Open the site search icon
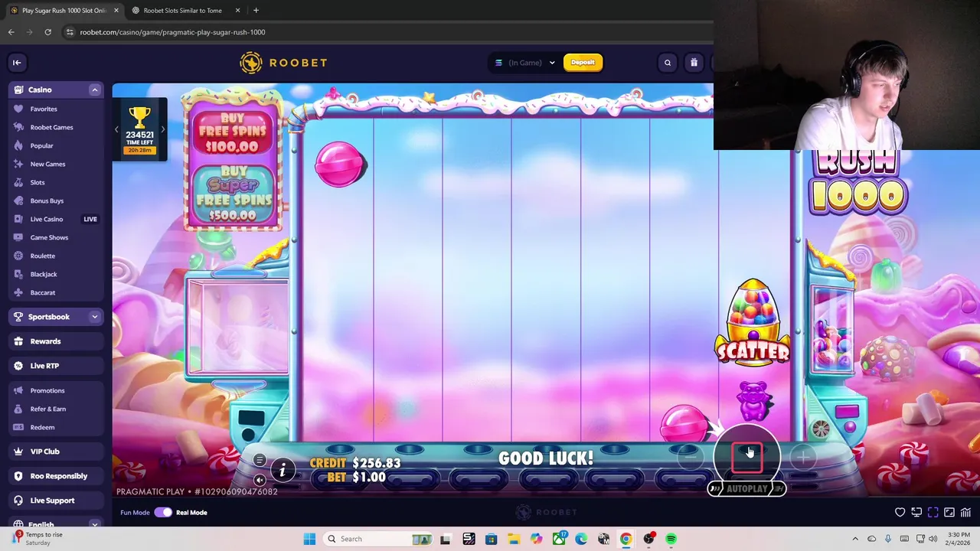Image resolution: width=980 pixels, height=551 pixels. pyautogui.click(x=668, y=63)
